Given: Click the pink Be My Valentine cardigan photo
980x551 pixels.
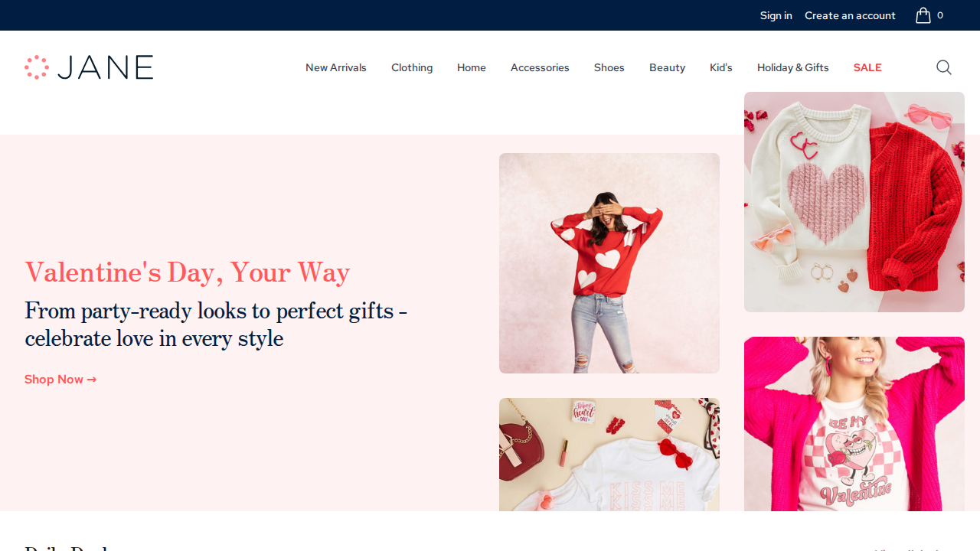Looking at the screenshot, I should click(x=854, y=424).
